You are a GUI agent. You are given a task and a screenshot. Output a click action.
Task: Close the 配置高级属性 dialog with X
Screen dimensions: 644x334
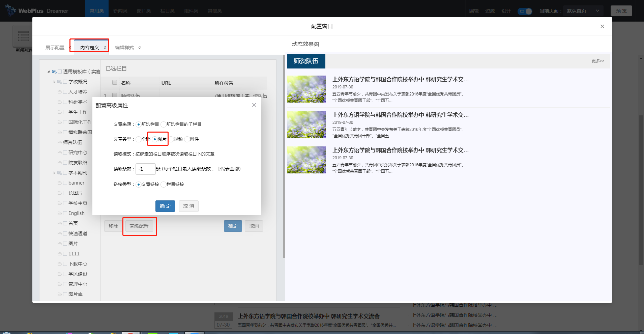pyautogui.click(x=254, y=105)
